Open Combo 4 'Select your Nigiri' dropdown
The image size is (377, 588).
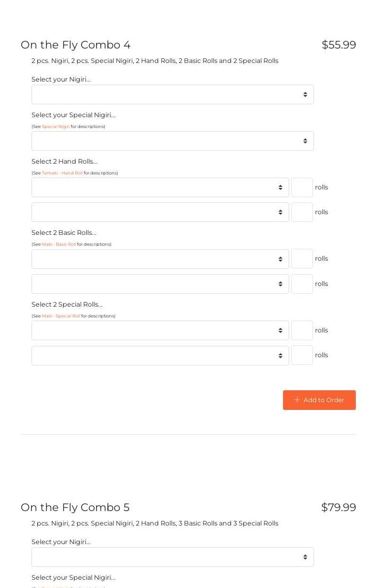pos(172,94)
